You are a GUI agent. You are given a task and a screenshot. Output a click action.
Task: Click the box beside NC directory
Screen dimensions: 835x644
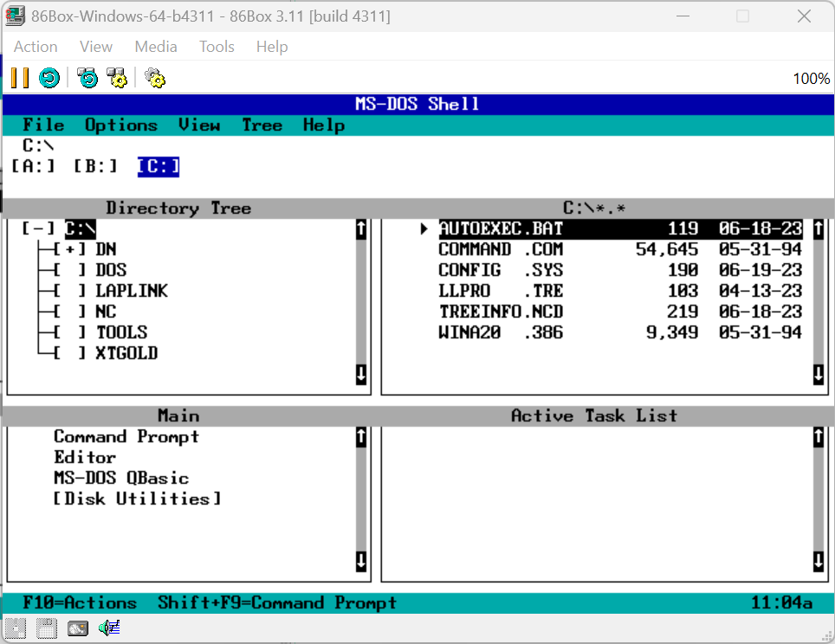[x=70, y=312]
